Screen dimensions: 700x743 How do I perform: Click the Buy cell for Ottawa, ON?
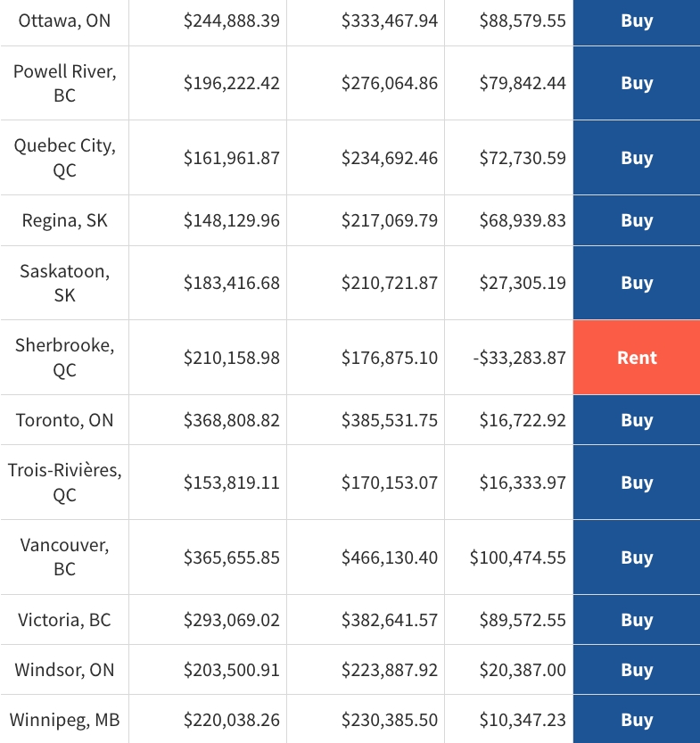[637, 21]
